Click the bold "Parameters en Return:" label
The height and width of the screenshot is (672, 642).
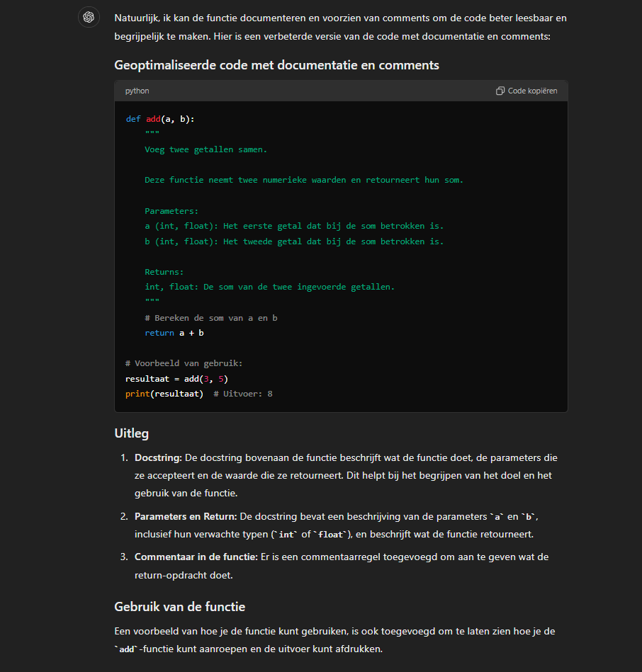(185, 516)
